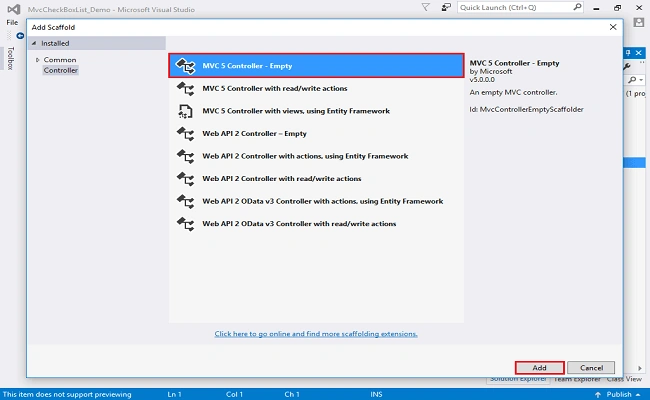
Task: Select 'MVC 5 Controller - Empty' list row
Action: click(x=316, y=66)
